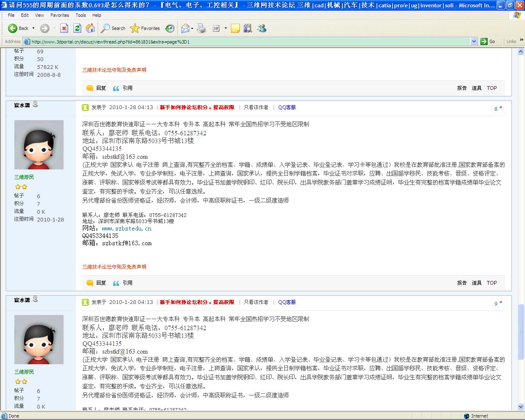Open the File menu

(x=11, y=15)
